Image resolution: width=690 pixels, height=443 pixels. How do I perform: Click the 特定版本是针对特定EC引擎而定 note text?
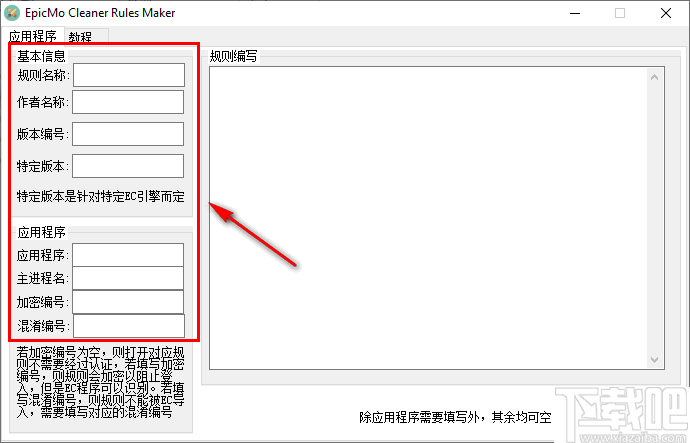pyautogui.click(x=101, y=196)
